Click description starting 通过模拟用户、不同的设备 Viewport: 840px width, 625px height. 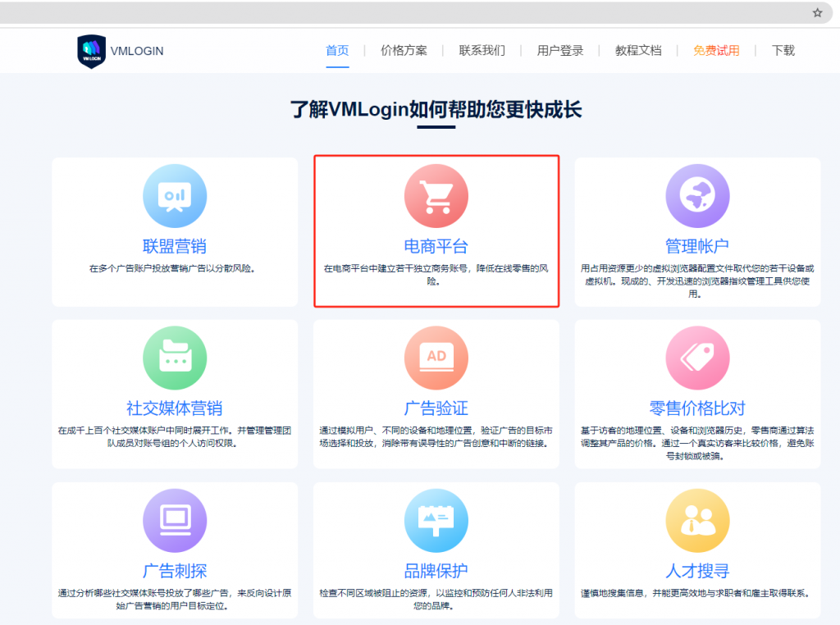(436, 436)
